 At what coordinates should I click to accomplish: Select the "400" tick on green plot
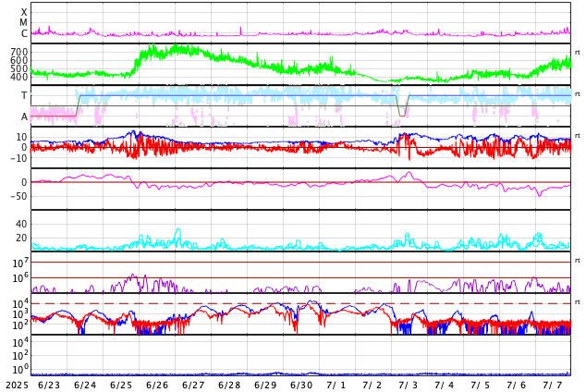[x=19, y=77]
